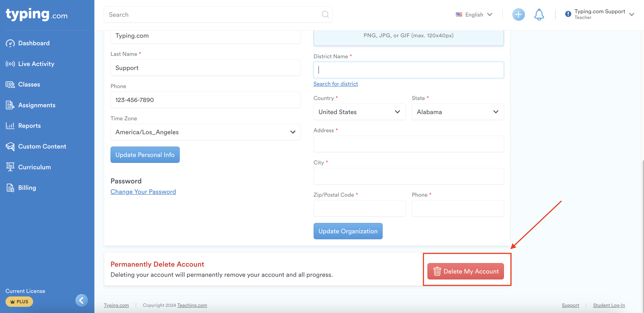The height and width of the screenshot is (313, 644).
Task: Open Live Activity in sidebar
Action: pyautogui.click(x=36, y=64)
